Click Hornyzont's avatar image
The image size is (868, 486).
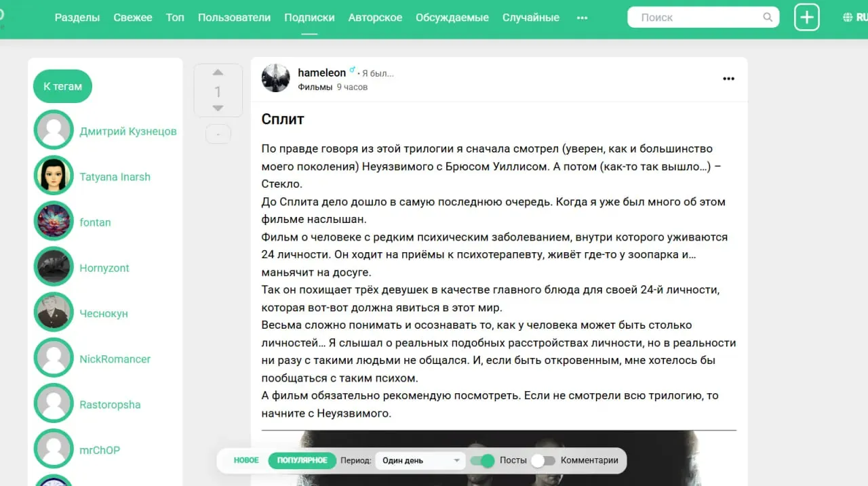coord(54,266)
